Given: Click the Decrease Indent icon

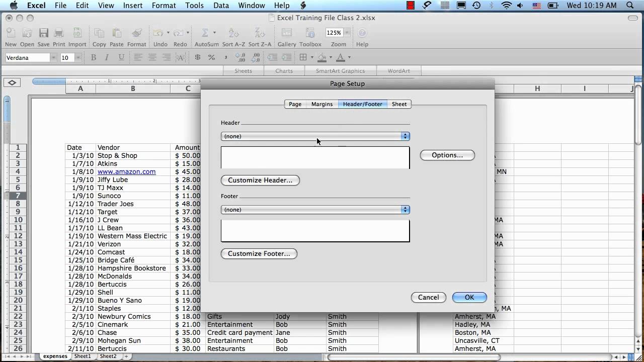Looking at the screenshot, I should pos(272,57).
